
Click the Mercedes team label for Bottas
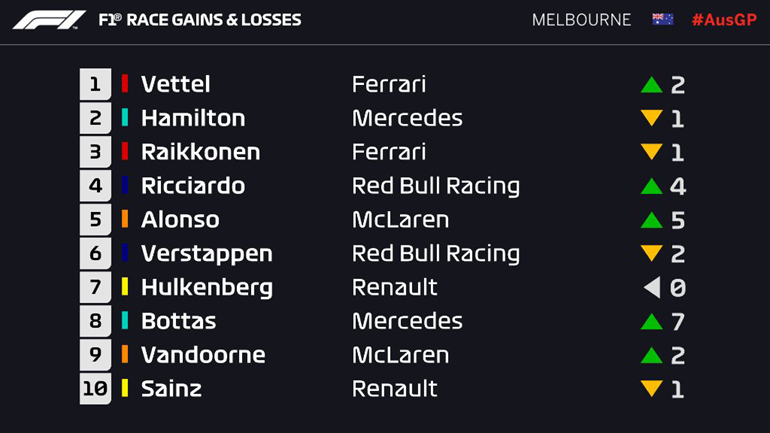(407, 321)
